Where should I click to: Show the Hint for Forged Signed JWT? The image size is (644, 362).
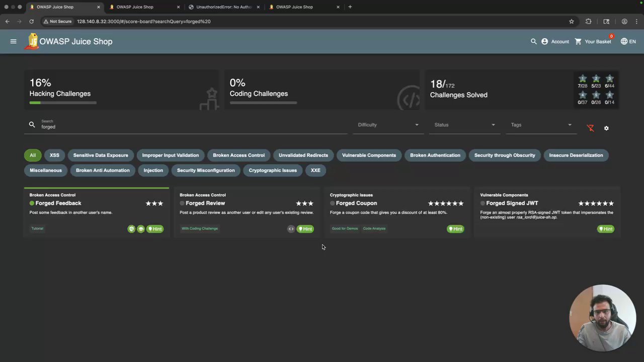click(606, 229)
